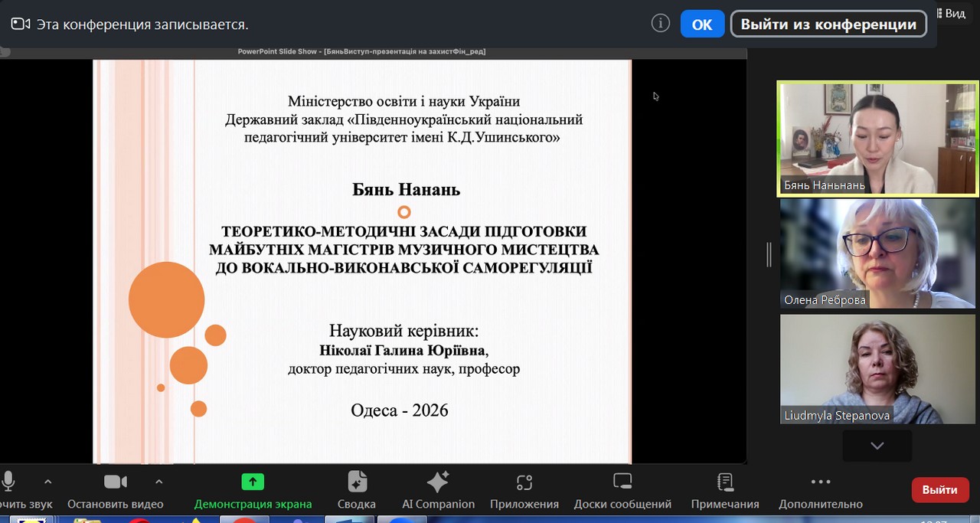The height and width of the screenshot is (523, 980).
Task: Toggle microphone mute button
Action: (9, 482)
